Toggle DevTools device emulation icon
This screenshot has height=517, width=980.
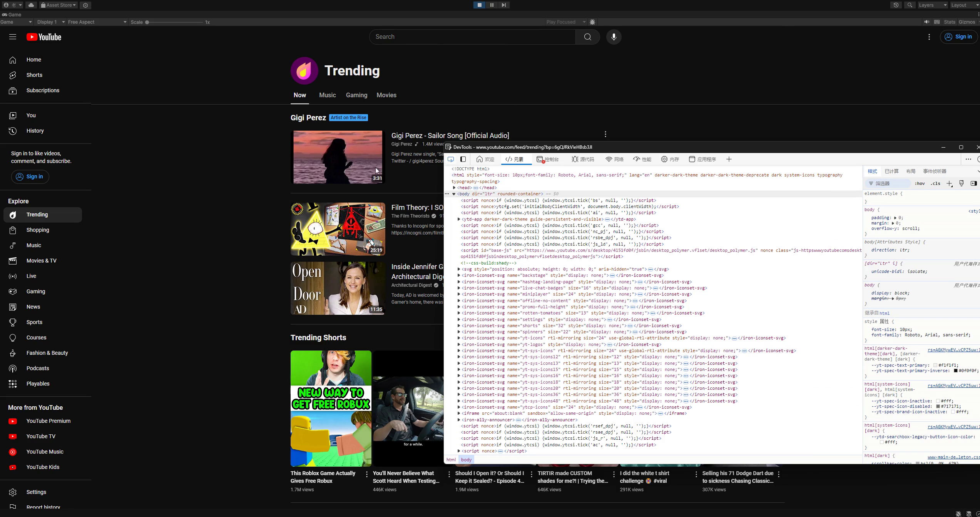[463, 159]
